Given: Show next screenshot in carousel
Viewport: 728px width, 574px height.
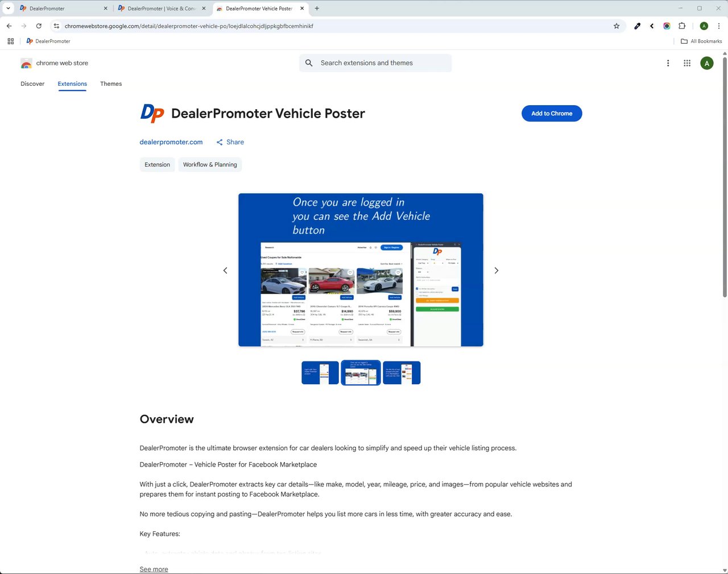Looking at the screenshot, I should [x=496, y=271].
